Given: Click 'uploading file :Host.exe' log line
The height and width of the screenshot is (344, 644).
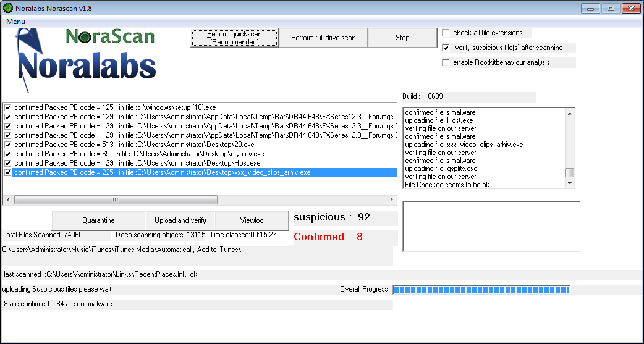Looking at the screenshot, I should (439, 120).
